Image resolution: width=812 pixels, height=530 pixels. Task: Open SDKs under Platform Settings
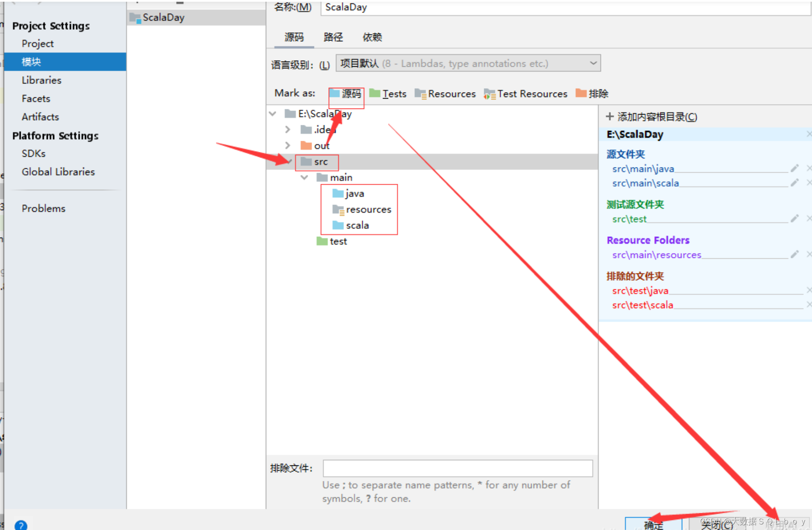[34, 153]
